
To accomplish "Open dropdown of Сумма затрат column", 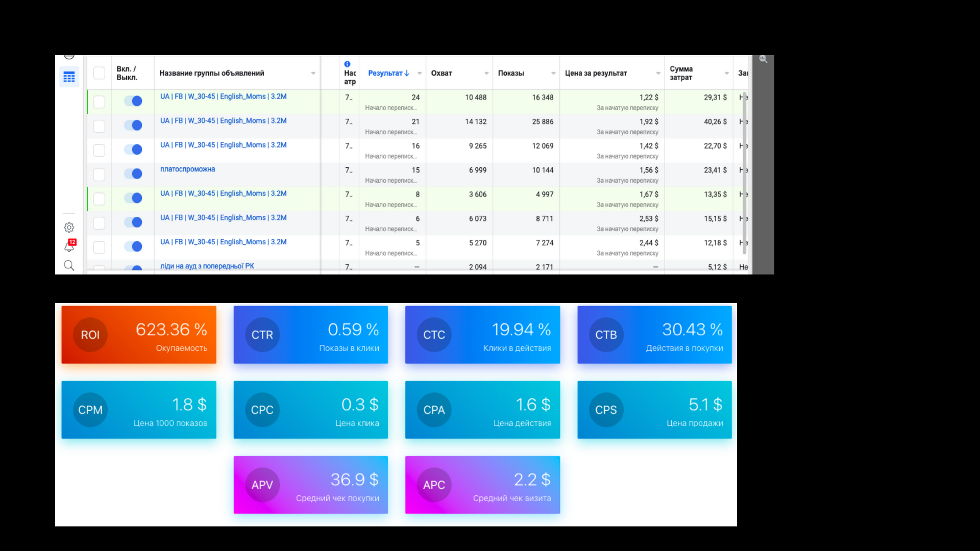I will pyautogui.click(x=727, y=73).
